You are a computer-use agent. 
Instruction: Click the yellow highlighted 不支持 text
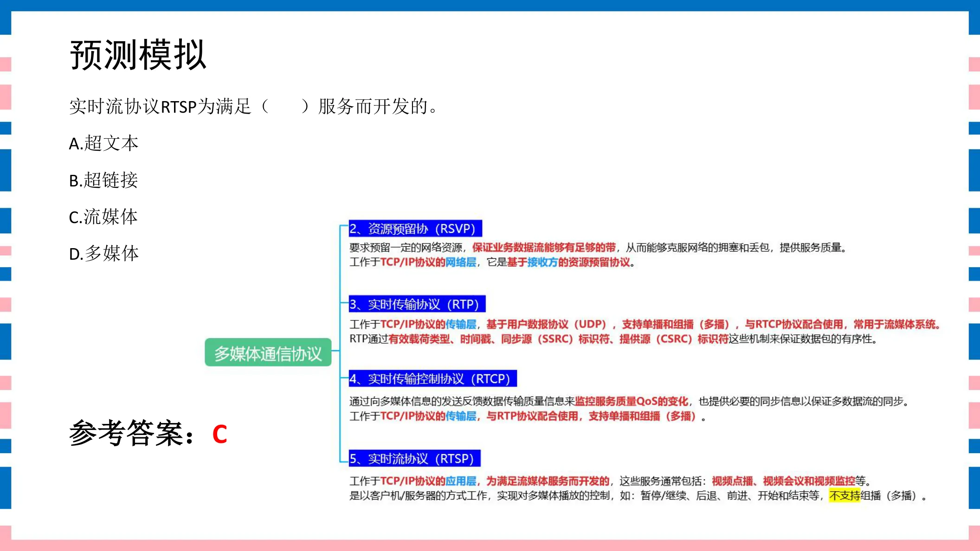point(845,496)
